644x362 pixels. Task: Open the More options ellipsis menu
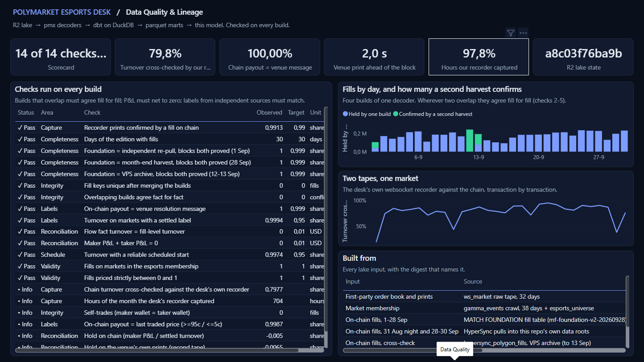tap(523, 33)
